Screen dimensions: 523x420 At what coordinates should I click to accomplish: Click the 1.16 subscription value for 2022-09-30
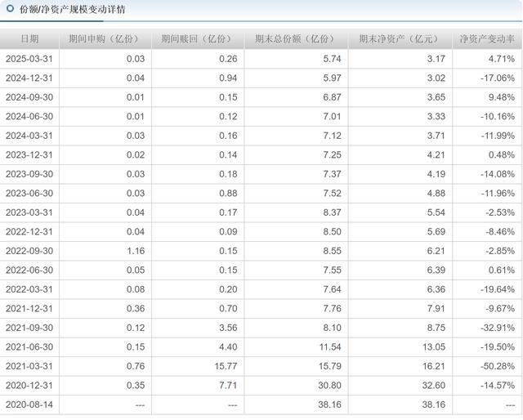136,251
